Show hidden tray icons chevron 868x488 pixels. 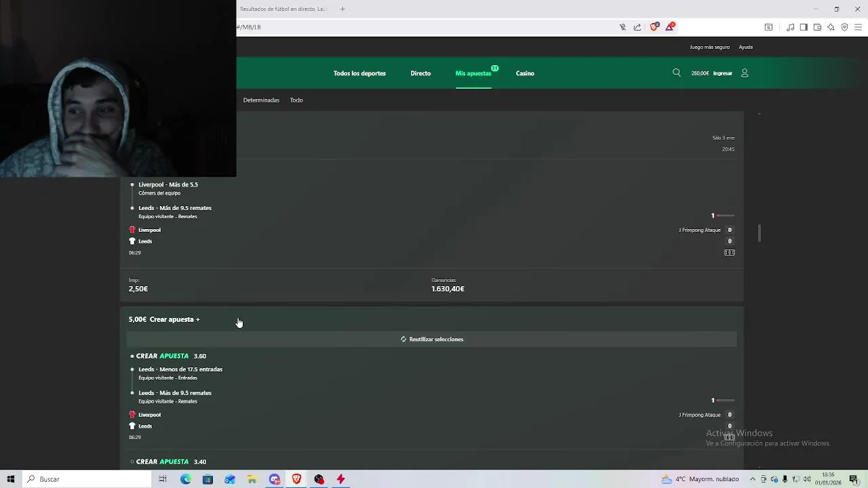[x=751, y=479]
